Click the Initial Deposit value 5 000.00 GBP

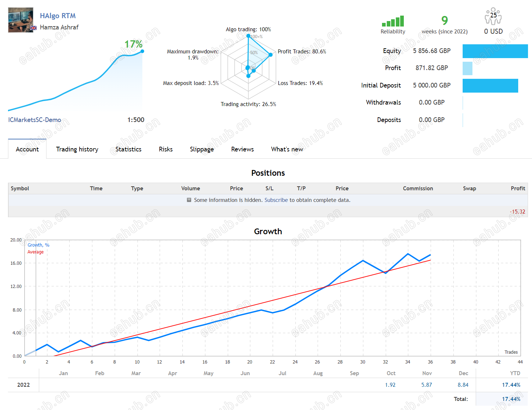[x=432, y=85]
